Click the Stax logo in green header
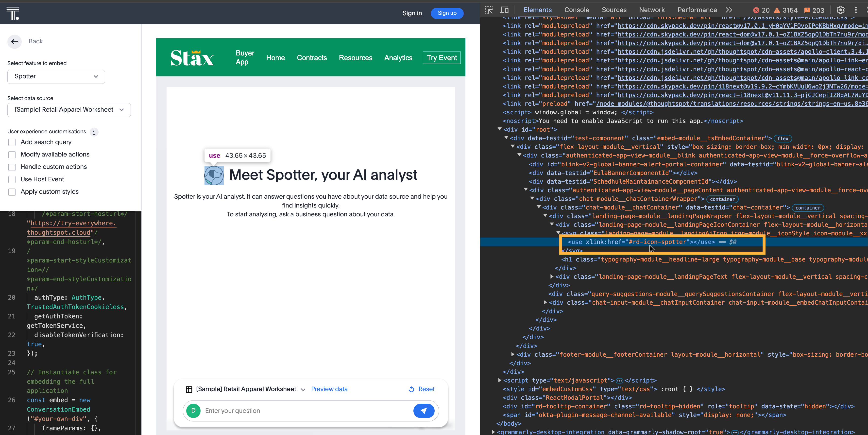This screenshot has height=435, width=868. tap(192, 58)
